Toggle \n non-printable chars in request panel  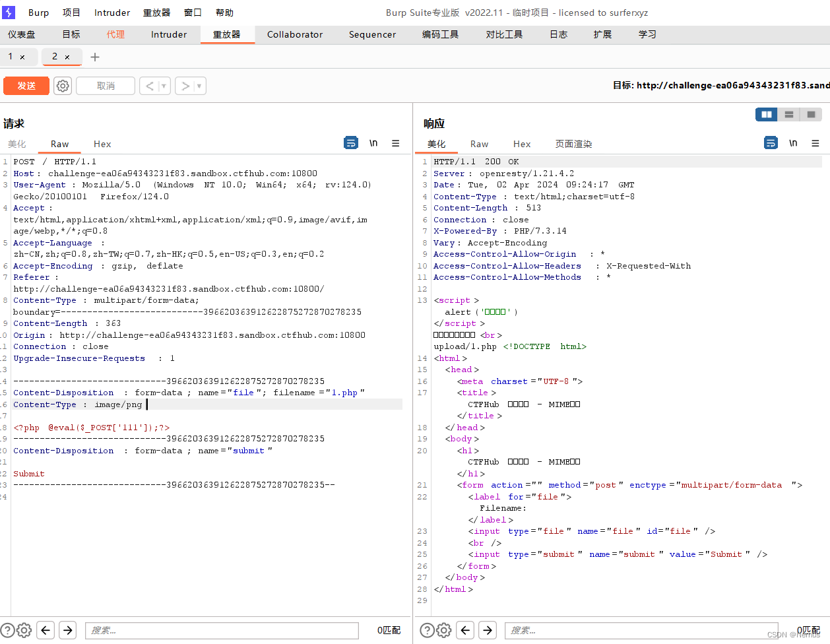click(373, 143)
